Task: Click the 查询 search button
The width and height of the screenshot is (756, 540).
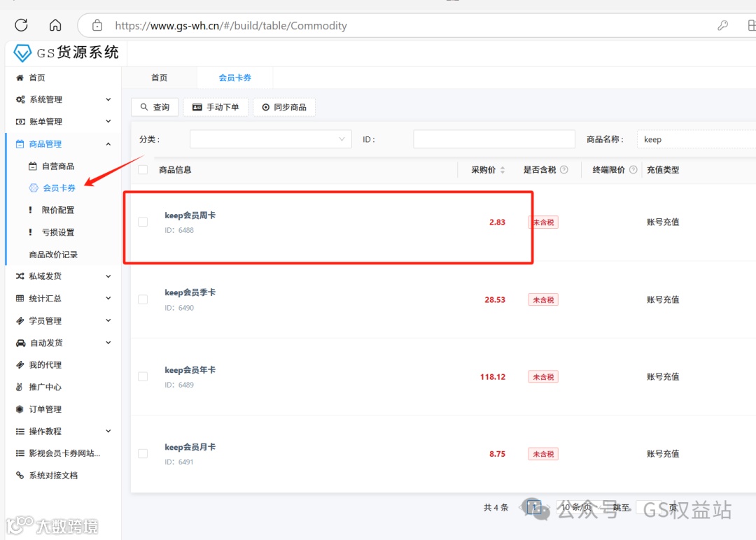Action: (155, 107)
